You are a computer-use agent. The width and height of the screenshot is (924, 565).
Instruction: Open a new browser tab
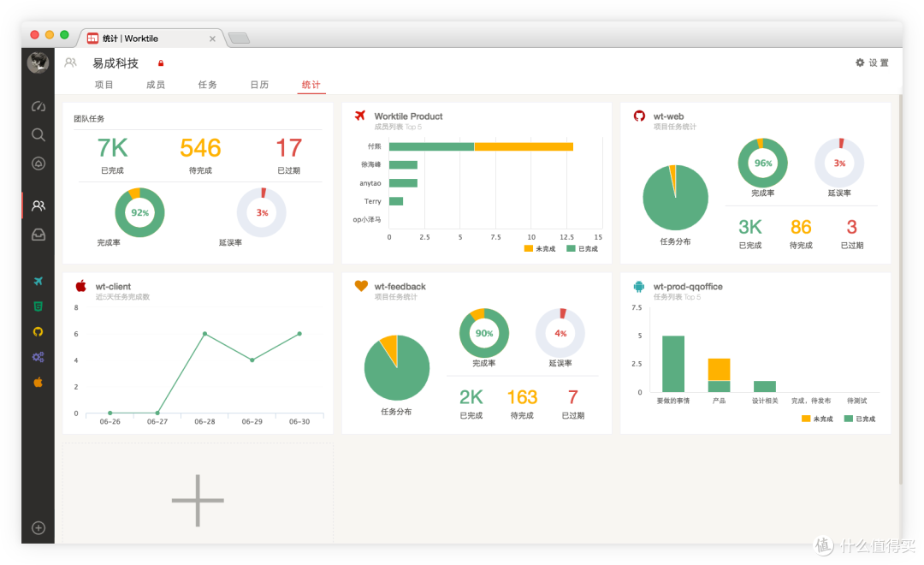point(239,39)
